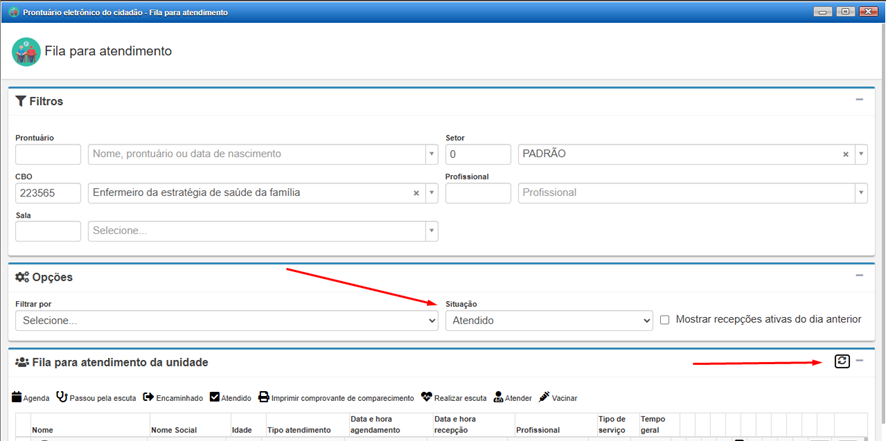Click the Imprimir comprovante de comparecimento printer icon

[264, 397]
